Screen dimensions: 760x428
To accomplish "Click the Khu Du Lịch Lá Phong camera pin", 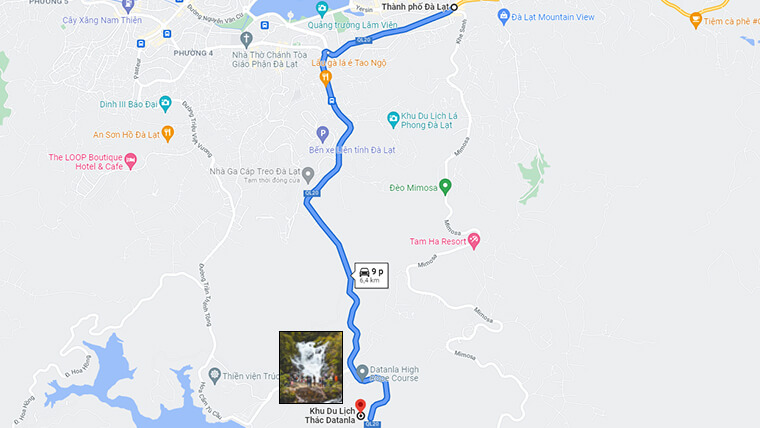I will [x=393, y=120].
